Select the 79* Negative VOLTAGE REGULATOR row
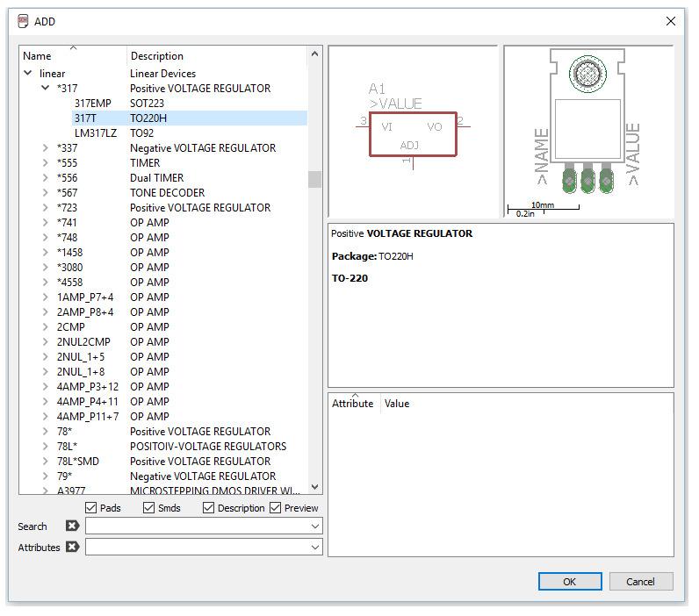The height and width of the screenshot is (616, 699). (x=181, y=476)
